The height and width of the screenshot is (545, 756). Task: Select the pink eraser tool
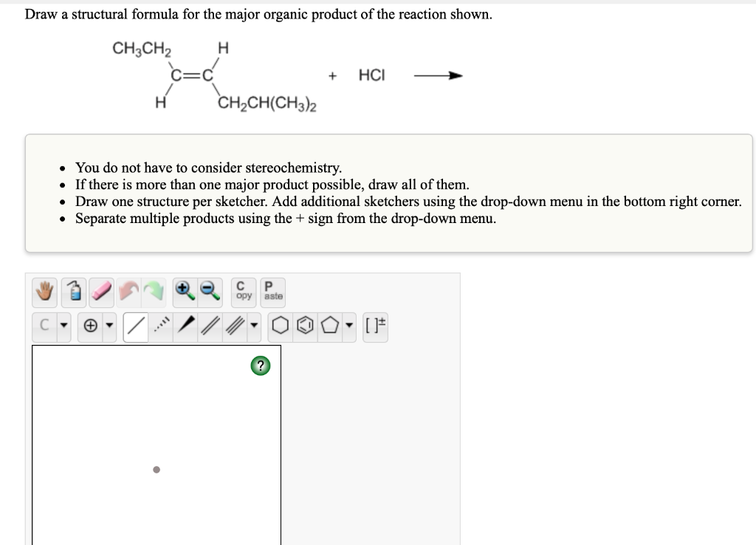[101, 292]
